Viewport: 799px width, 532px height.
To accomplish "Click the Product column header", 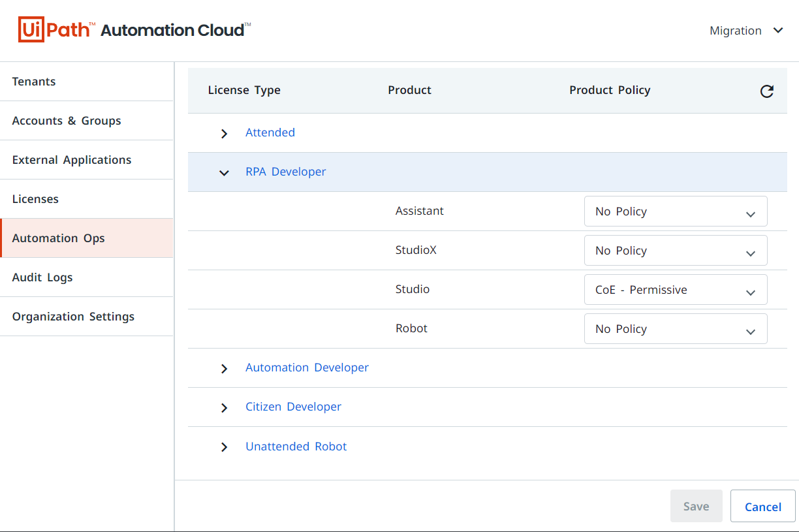I will (409, 90).
